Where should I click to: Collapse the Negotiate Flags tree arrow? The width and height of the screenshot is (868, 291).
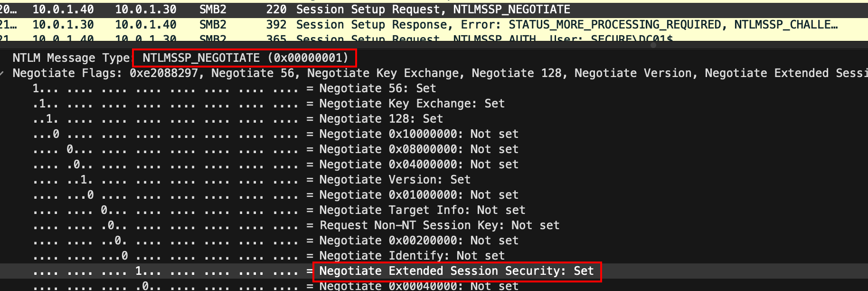coord(4,73)
